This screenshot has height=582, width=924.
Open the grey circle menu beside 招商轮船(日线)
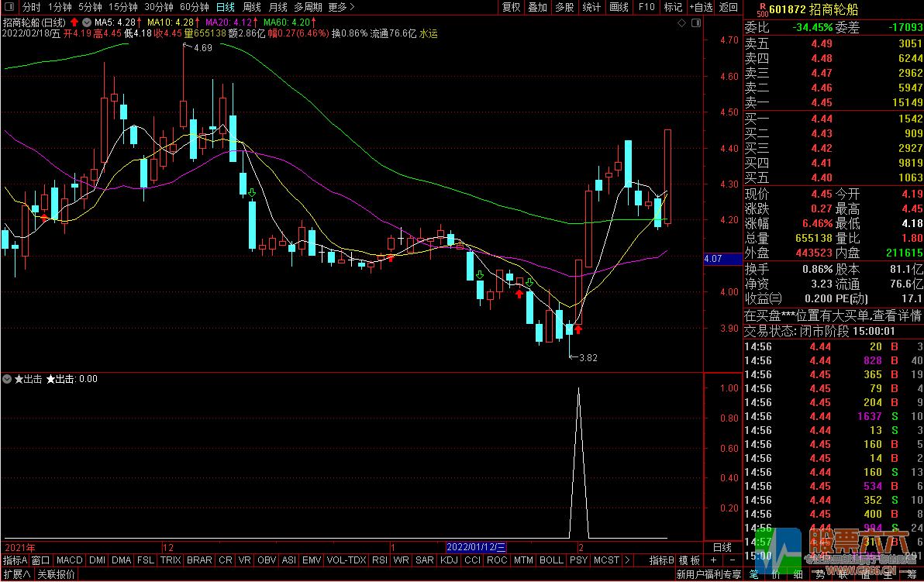coord(87,22)
